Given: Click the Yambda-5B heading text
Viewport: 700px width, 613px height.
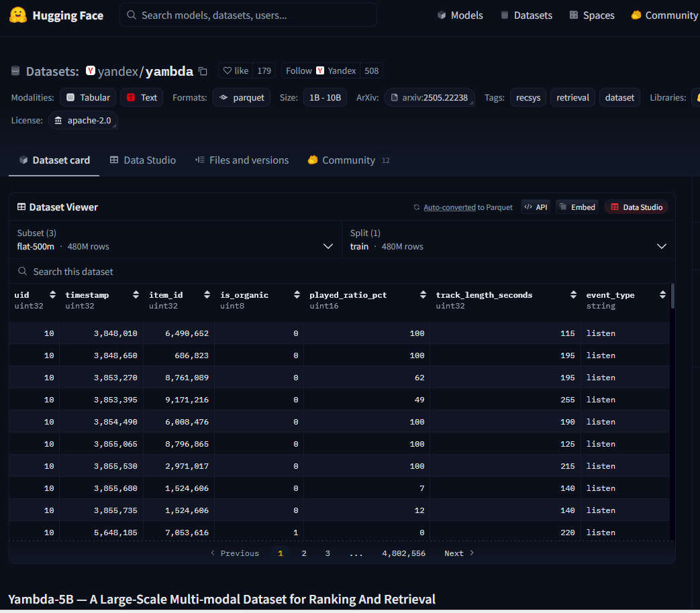Looking at the screenshot, I should click(x=222, y=599).
